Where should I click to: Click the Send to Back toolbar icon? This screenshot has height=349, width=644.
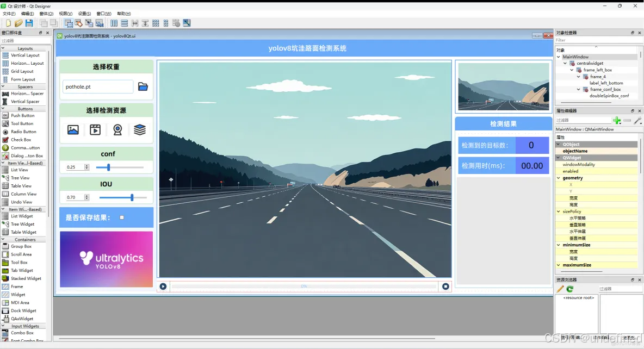click(x=44, y=23)
